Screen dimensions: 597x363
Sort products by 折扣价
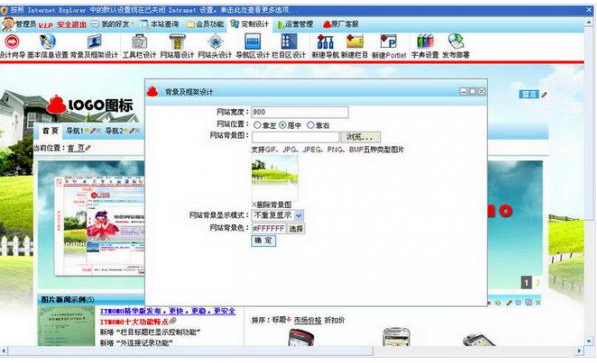click(334, 320)
